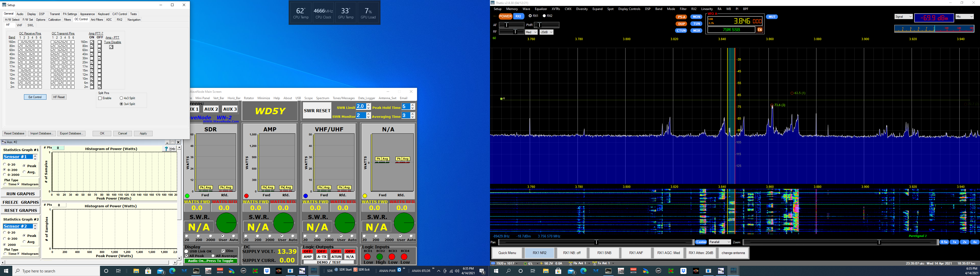Show hidden tray icons chevron
980x276 pixels.
click(439, 271)
